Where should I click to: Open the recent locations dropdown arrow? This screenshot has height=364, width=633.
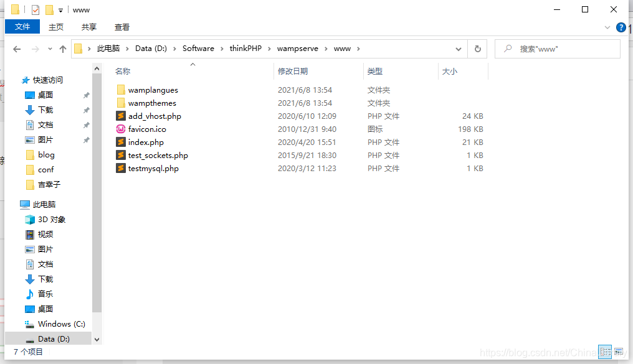50,49
